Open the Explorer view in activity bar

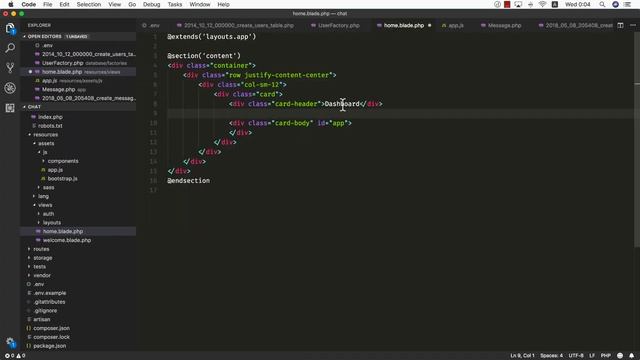[x=10, y=28]
